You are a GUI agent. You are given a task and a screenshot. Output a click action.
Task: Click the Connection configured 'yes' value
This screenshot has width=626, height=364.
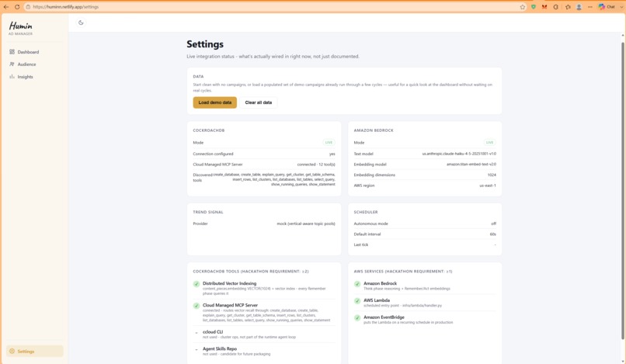tap(332, 154)
